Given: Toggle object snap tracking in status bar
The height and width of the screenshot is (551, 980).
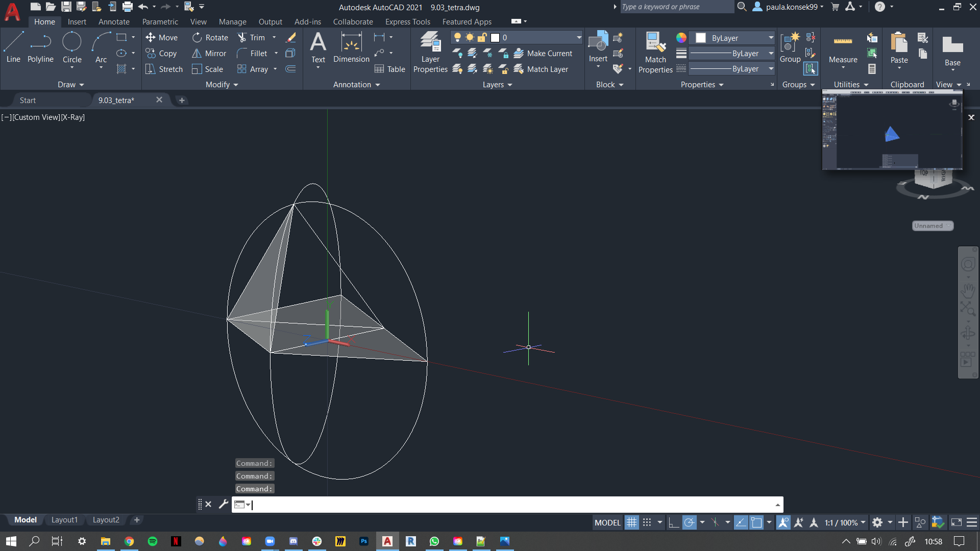Looking at the screenshot, I should [741, 522].
